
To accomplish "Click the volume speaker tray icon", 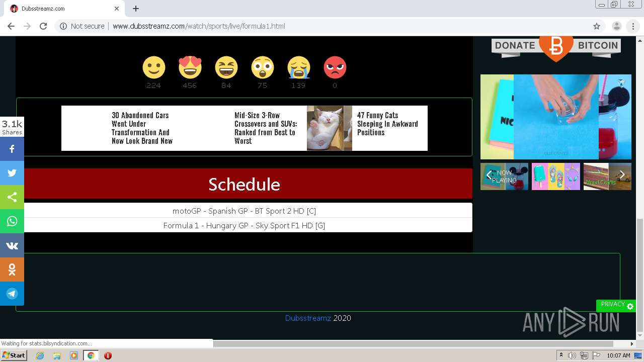I will click(x=572, y=355).
